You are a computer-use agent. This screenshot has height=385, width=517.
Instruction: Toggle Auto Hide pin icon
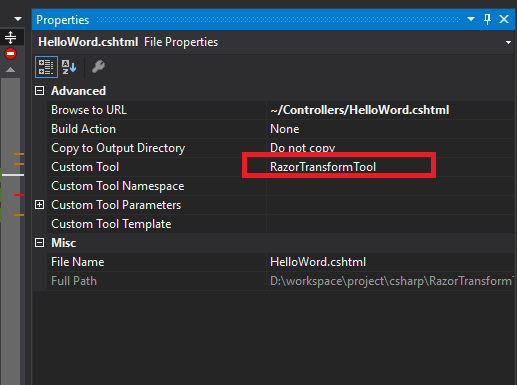487,19
